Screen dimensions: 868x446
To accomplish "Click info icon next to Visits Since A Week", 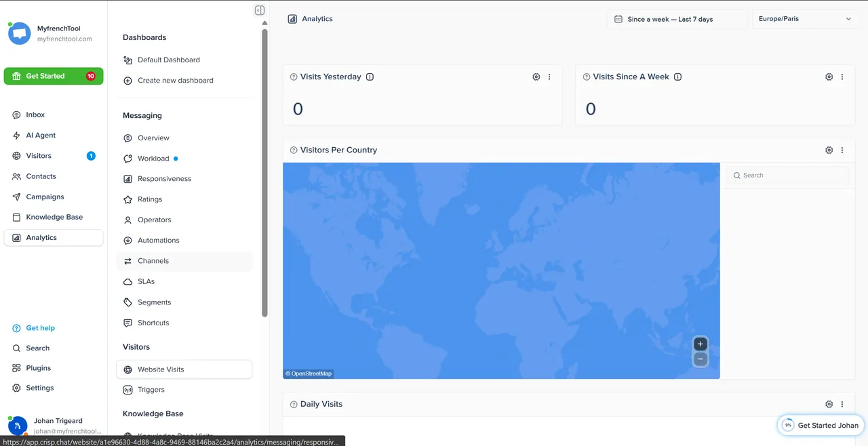I will (x=677, y=77).
